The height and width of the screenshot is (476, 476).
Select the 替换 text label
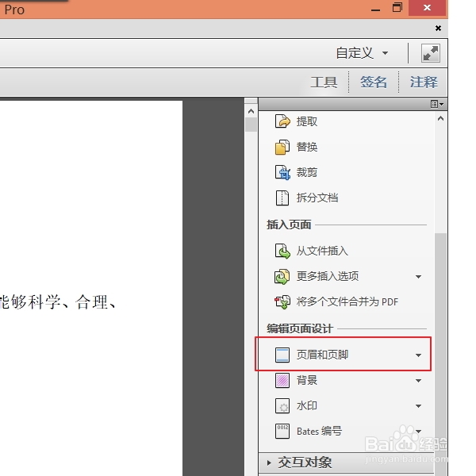click(307, 147)
